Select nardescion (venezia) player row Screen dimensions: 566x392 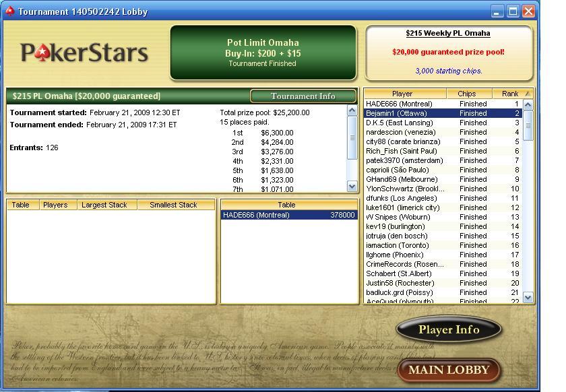coord(443,132)
